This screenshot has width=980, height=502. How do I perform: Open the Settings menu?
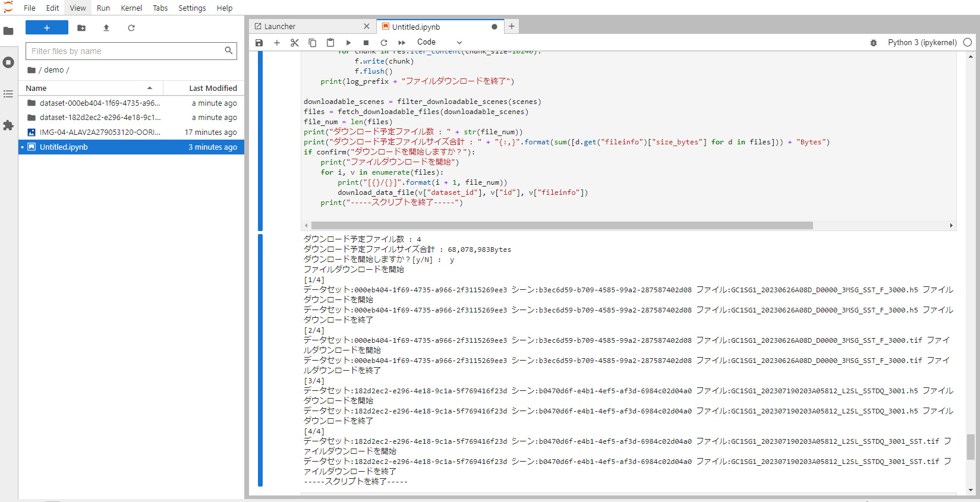[192, 8]
